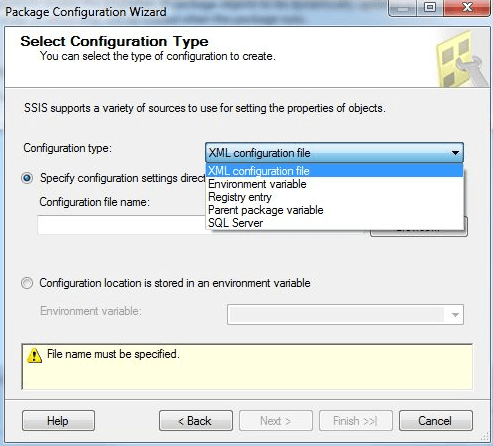Click the 'Select Configuration Type' heading

coord(114,41)
